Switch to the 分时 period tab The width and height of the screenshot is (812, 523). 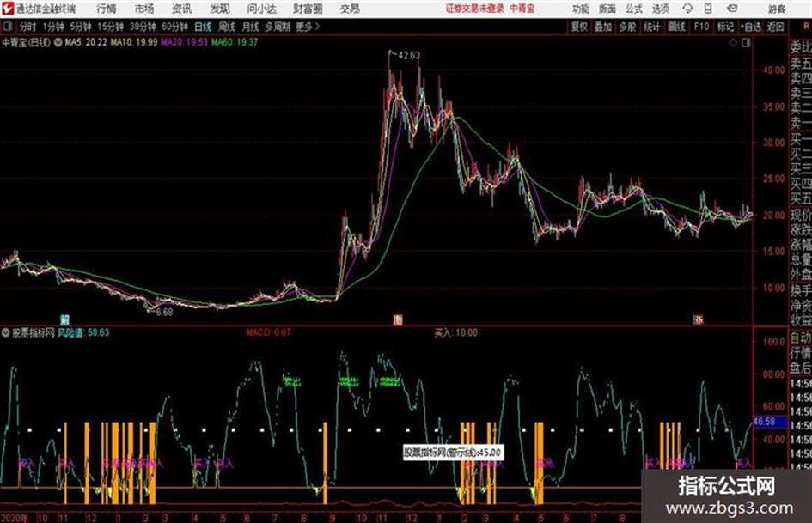pyautogui.click(x=27, y=27)
